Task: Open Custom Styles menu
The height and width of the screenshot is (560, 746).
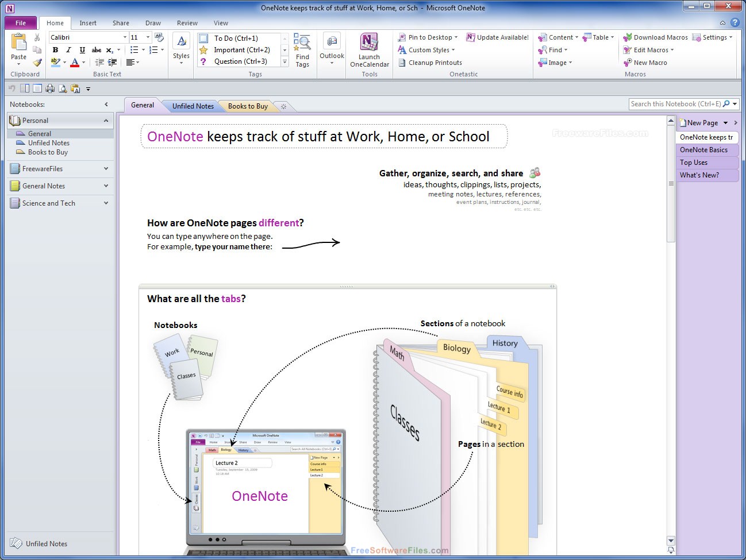Action: click(x=426, y=50)
